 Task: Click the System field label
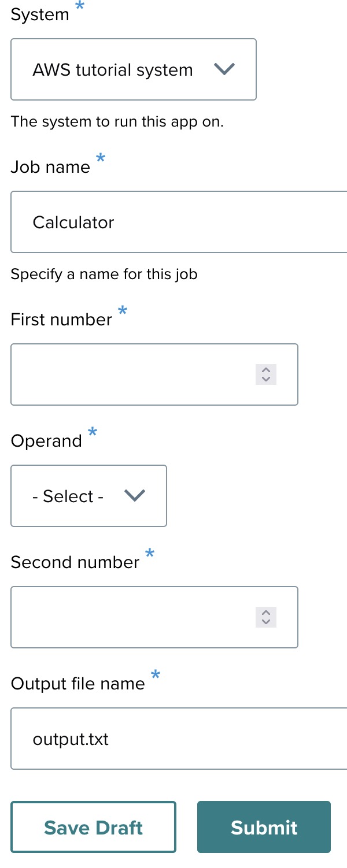click(40, 15)
